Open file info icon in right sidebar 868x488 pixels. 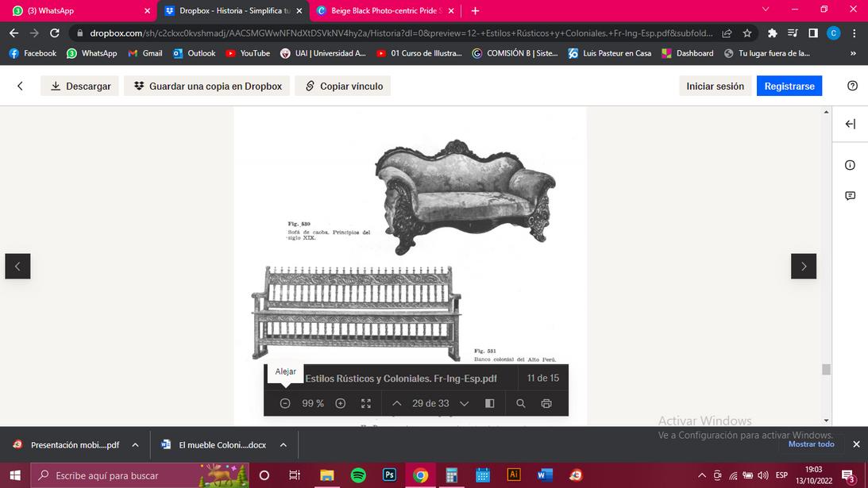click(851, 165)
